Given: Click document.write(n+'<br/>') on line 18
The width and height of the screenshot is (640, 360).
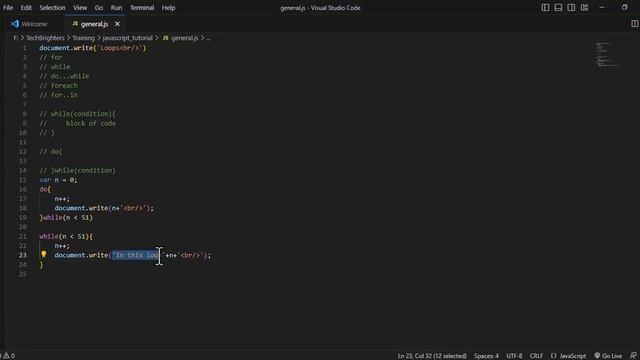Looking at the screenshot, I should (104, 208).
